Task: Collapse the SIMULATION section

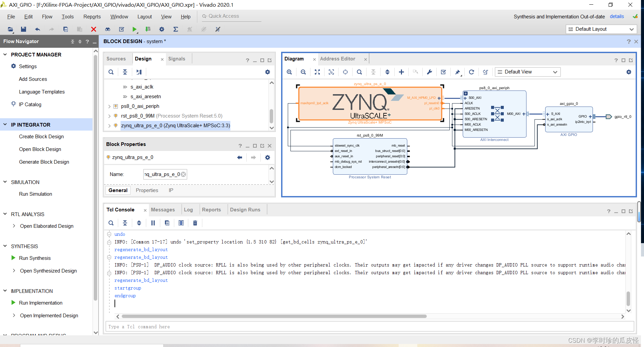Action: coord(5,182)
